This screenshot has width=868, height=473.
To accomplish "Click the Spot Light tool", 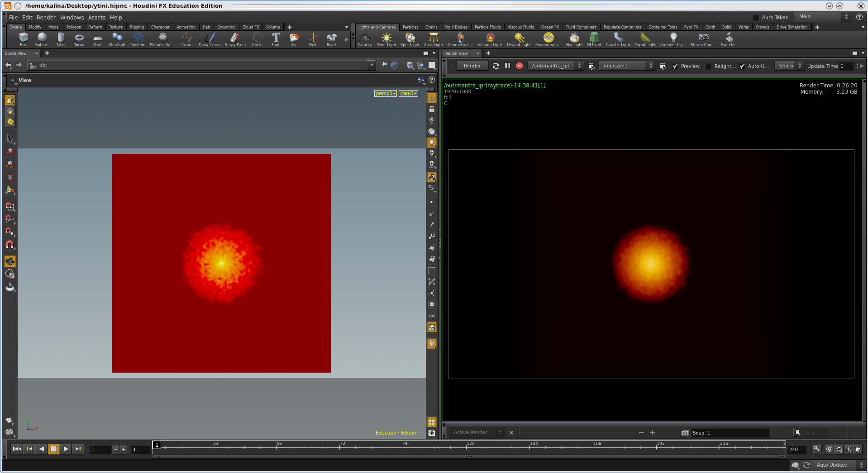I will pos(410,39).
